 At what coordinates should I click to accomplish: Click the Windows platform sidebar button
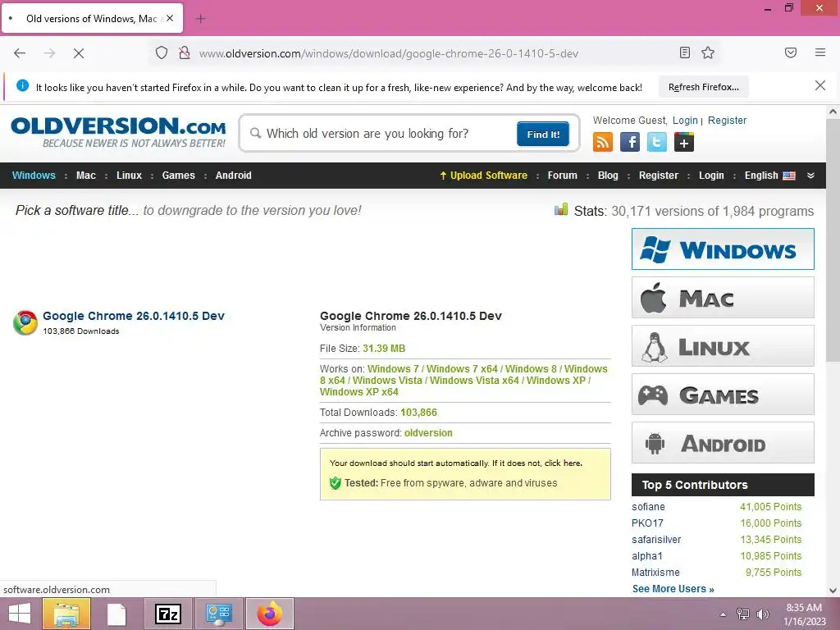(x=723, y=249)
